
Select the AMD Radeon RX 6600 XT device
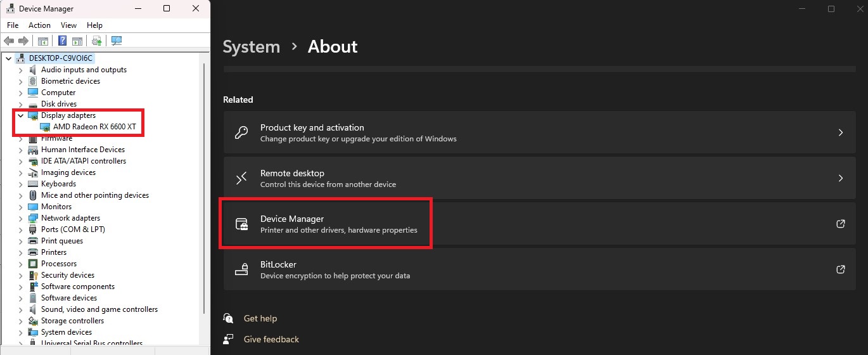click(94, 127)
